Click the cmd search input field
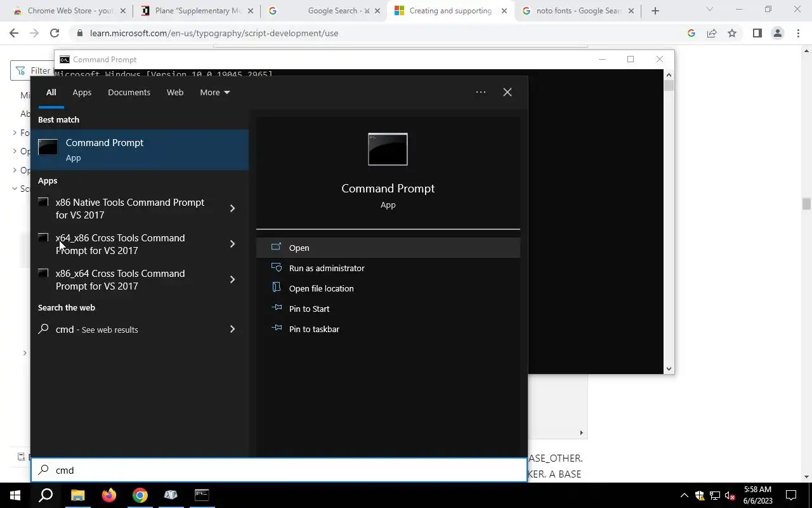The width and height of the screenshot is (812, 508). 279,470
